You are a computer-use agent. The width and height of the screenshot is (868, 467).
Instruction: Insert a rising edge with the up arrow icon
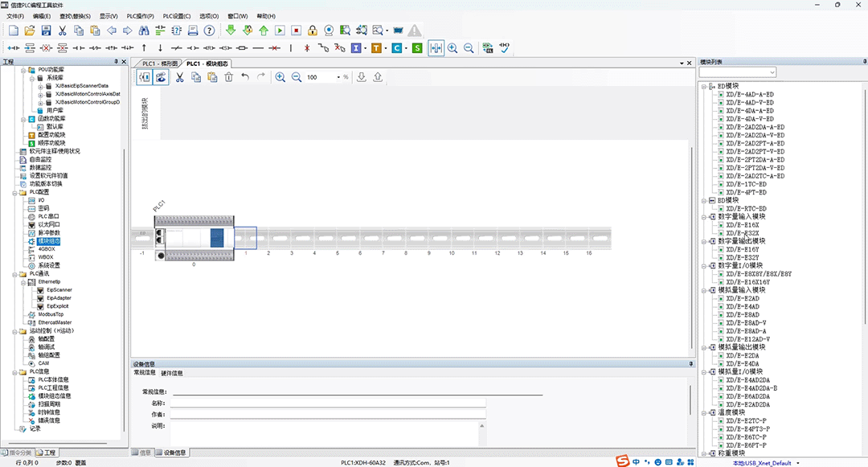click(x=144, y=48)
